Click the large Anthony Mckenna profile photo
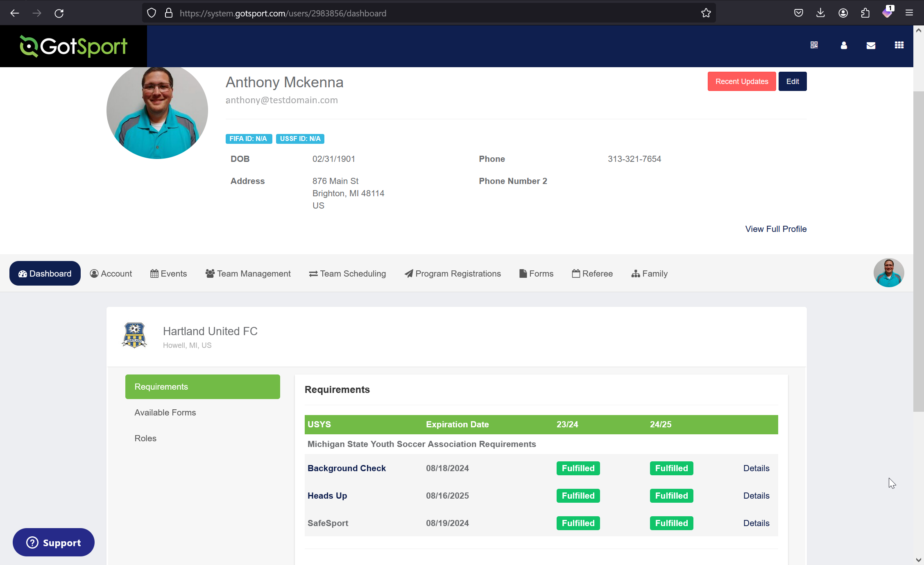 (x=157, y=112)
